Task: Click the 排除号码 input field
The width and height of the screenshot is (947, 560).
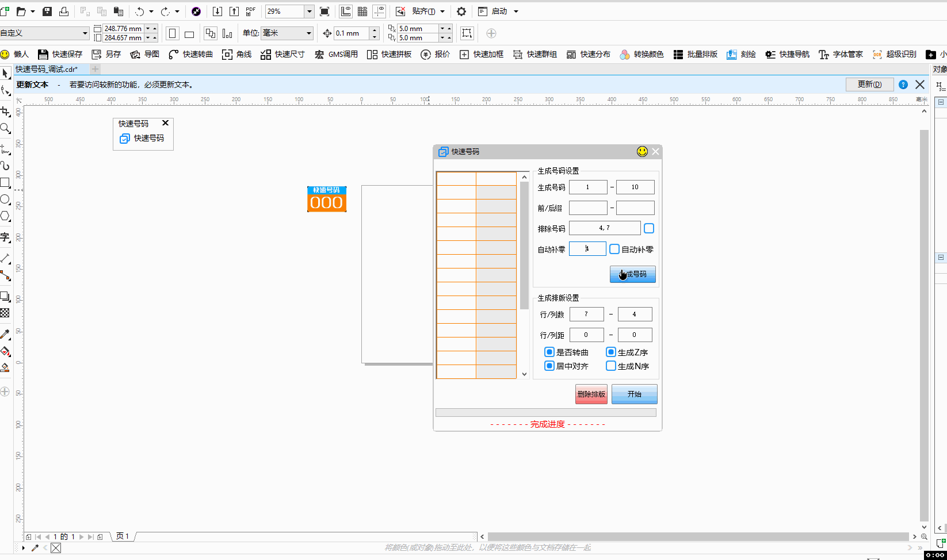Action: 605,228
